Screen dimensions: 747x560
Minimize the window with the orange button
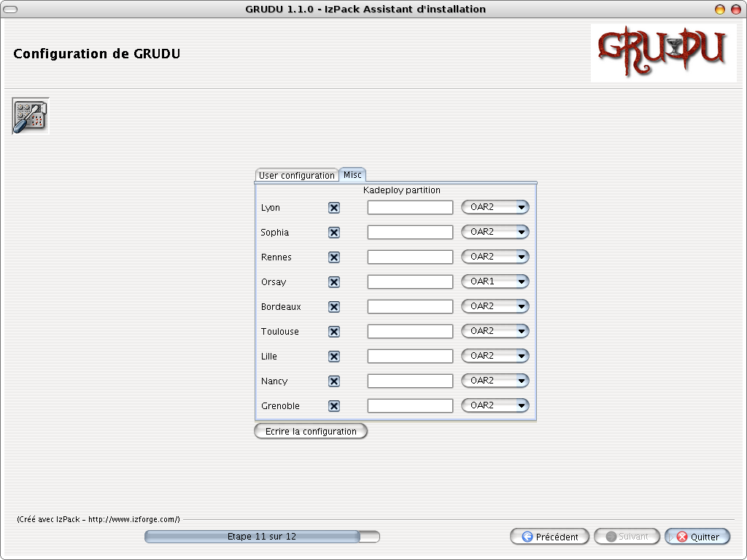click(x=720, y=9)
